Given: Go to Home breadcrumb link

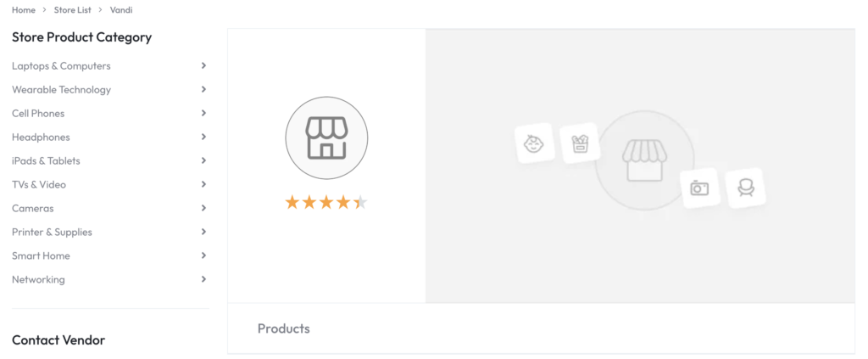Looking at the screenshot, I should pyautogui.click(x=24, y=10).
